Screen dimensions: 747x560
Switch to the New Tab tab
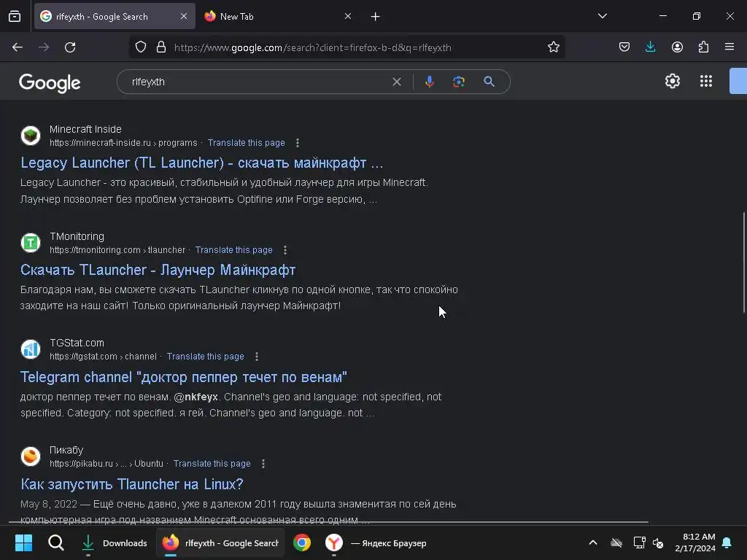click(x=278, y=16)
